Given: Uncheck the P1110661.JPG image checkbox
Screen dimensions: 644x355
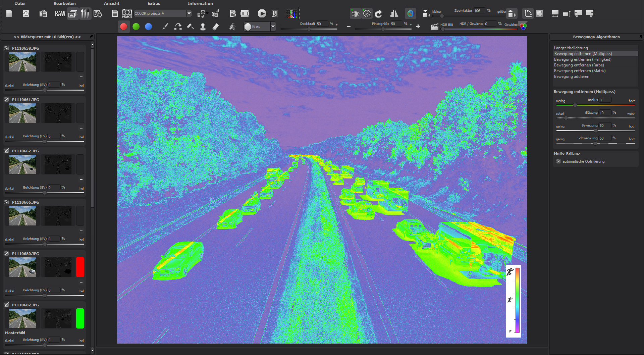Looking at the screenshot, I should (x=7, y=99).
